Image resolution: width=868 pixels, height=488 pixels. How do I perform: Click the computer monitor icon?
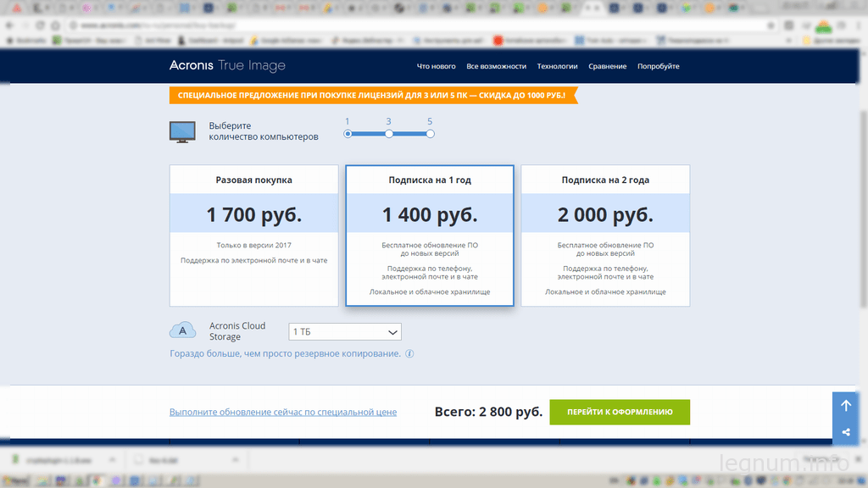click(182, 132)
